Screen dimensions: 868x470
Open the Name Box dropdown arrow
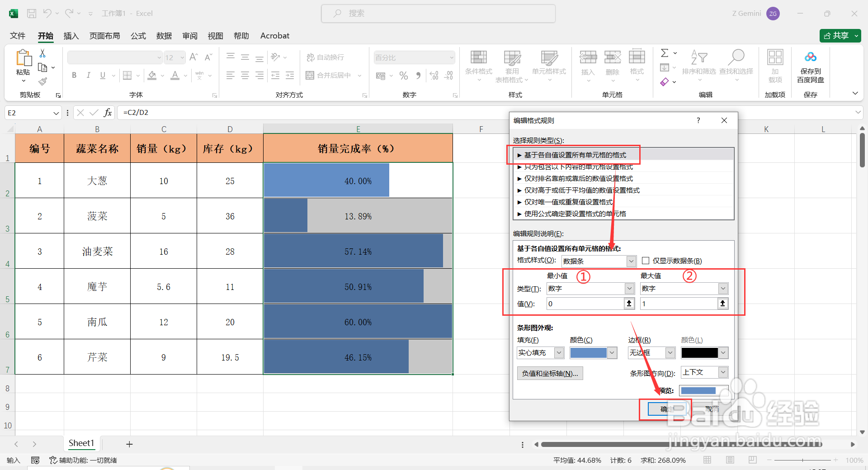pyautogui.click(x=56, y=113)
